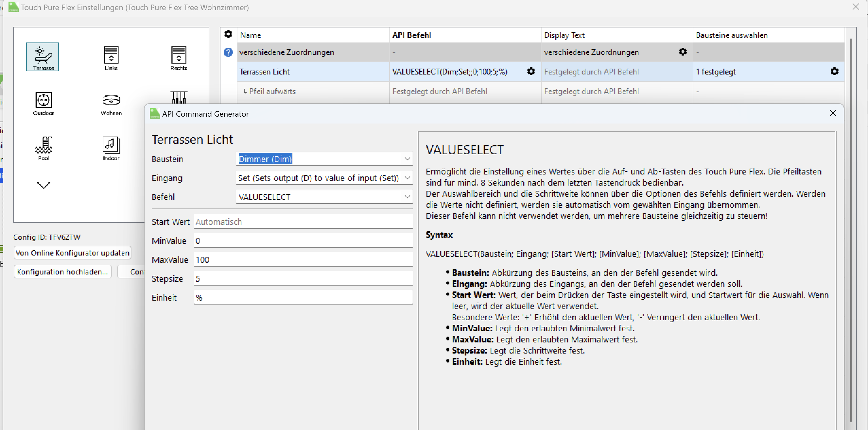The width and height of the screenshot is (868, 430).
Task: Select the Rechts blind icon
Action: click(x=179, y=58)
